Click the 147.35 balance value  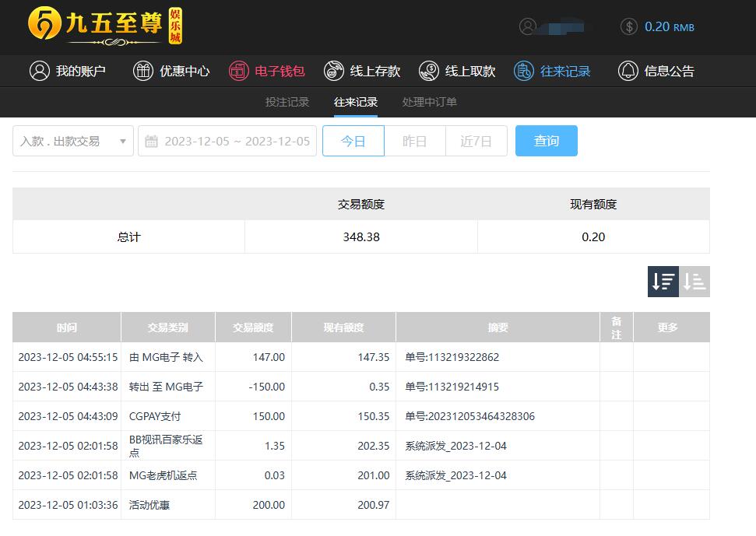click(x=373, y=357)
